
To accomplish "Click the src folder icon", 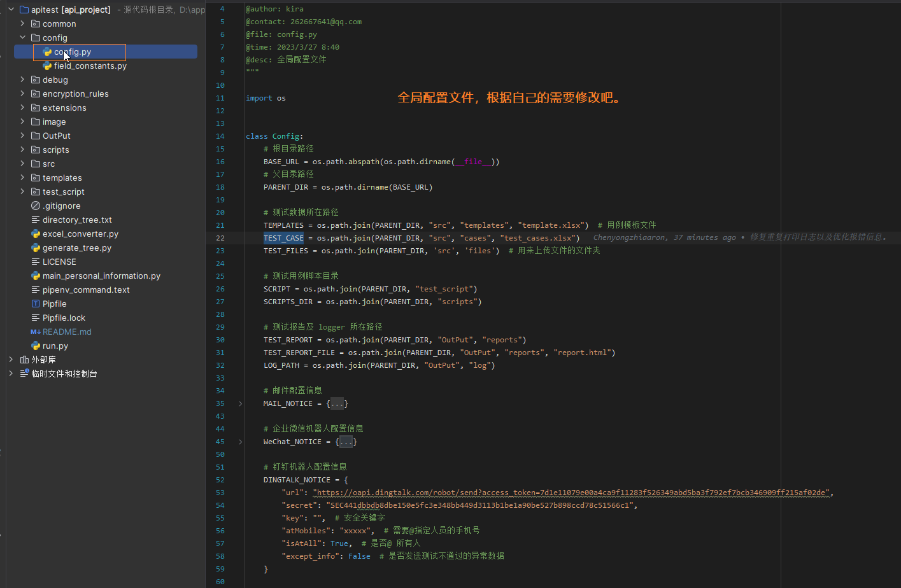I will (x=36, y=164).
